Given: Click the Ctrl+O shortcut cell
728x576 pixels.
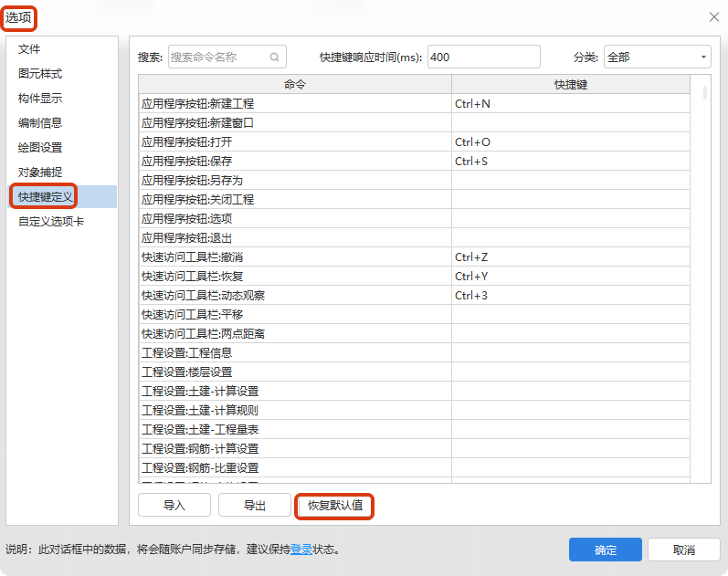Looking at the screenshot, I should (571, 142).
